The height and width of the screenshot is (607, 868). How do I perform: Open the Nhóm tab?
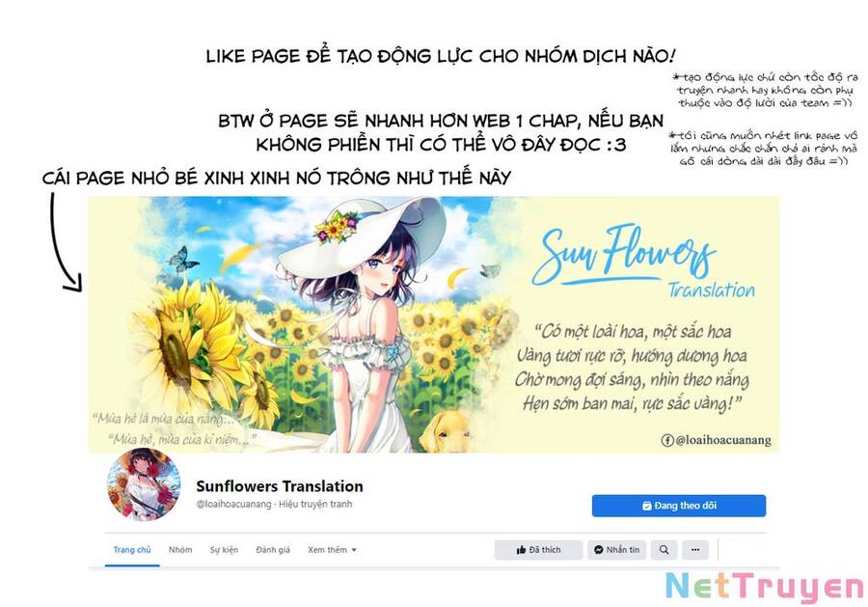(x=180, y=550)
